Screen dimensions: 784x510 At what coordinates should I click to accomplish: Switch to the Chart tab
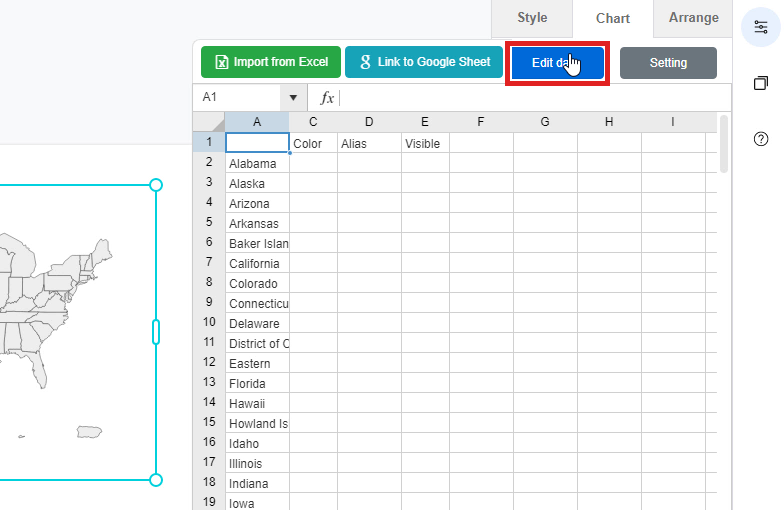coord(612,19)
